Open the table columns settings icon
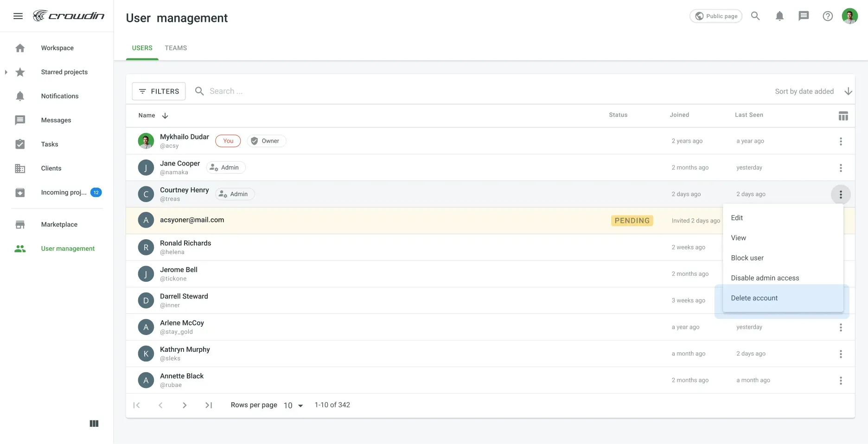The image size is (868, 444). 843,116
